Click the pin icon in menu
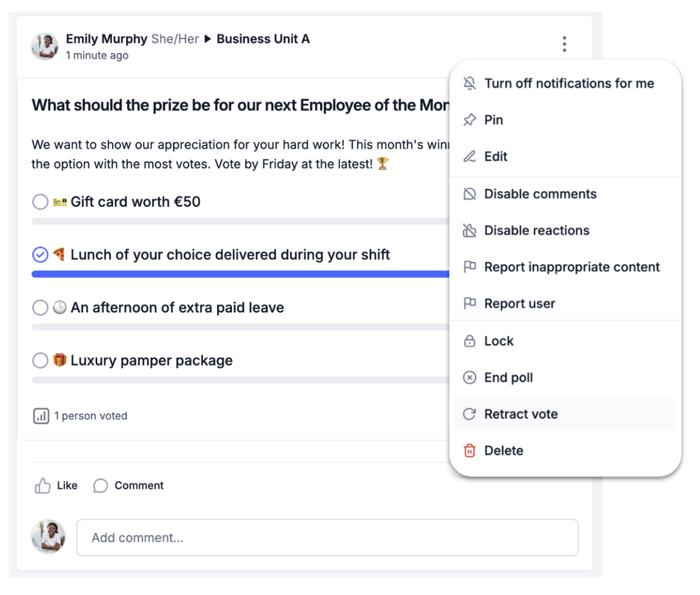Image resolution: width=700 pixels, height=595 pixels. (x=470, y=120)
